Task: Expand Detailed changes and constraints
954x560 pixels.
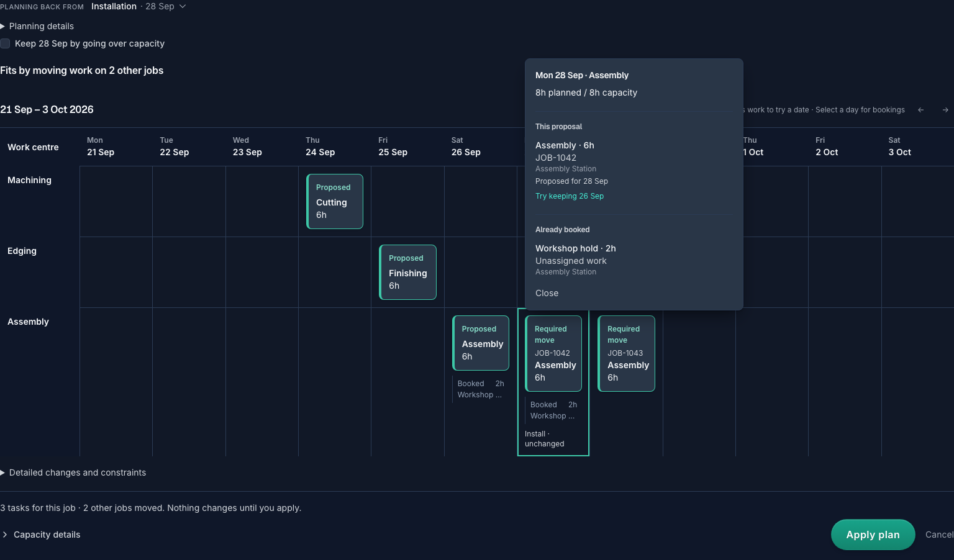Action: click(73, 472)
